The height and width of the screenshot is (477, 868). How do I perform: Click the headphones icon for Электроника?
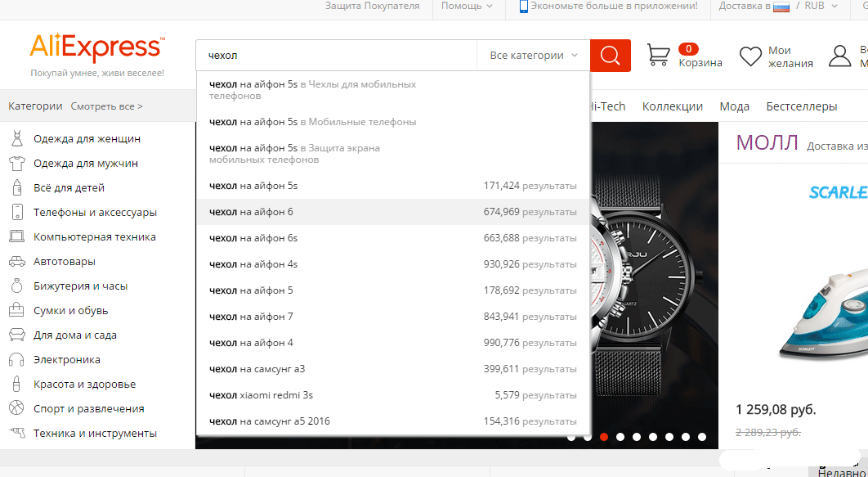[16, 359]
